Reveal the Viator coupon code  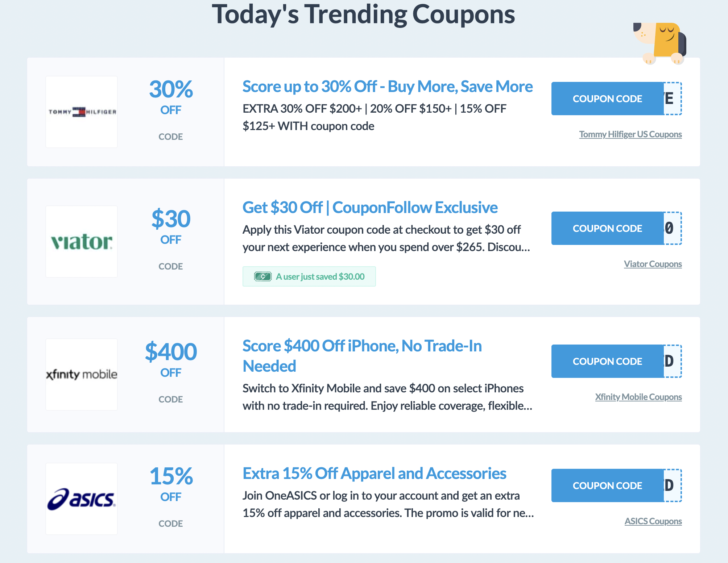608,228
